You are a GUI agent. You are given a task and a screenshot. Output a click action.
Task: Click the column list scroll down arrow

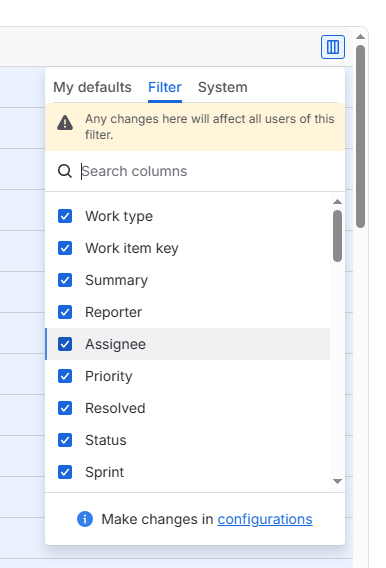coord(337,481)
